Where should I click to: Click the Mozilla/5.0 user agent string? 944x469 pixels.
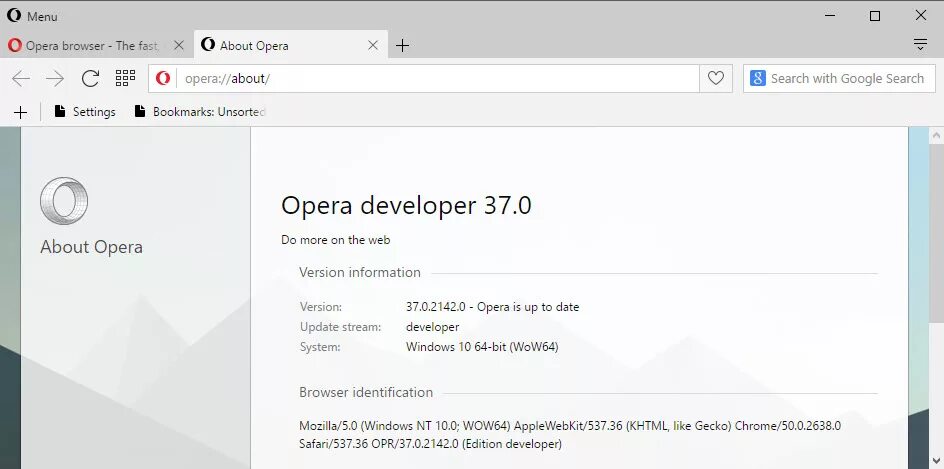570,435
